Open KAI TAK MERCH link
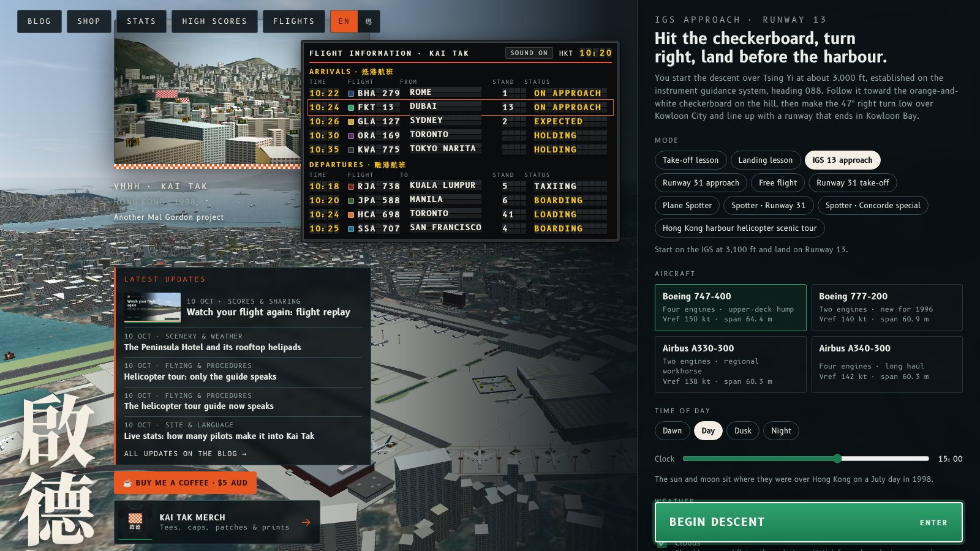The width and height of the screenshot is (980, 551). tap(217, 522)
